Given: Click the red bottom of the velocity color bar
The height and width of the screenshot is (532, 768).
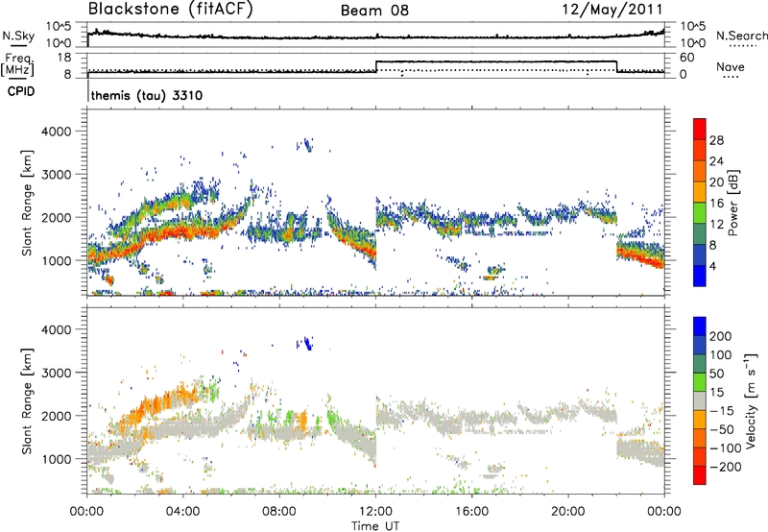Looking at the screenshot, I should [700, 475].
